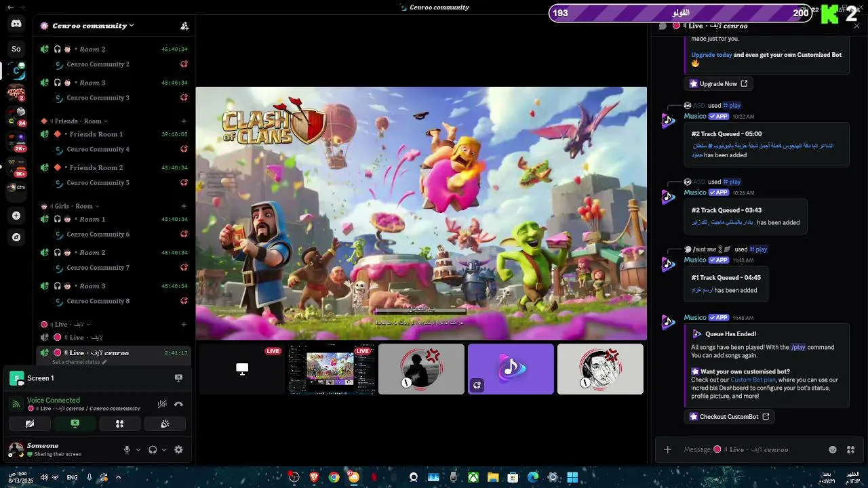
Task: Toggle screen sharing off
Action: (75, 424)
